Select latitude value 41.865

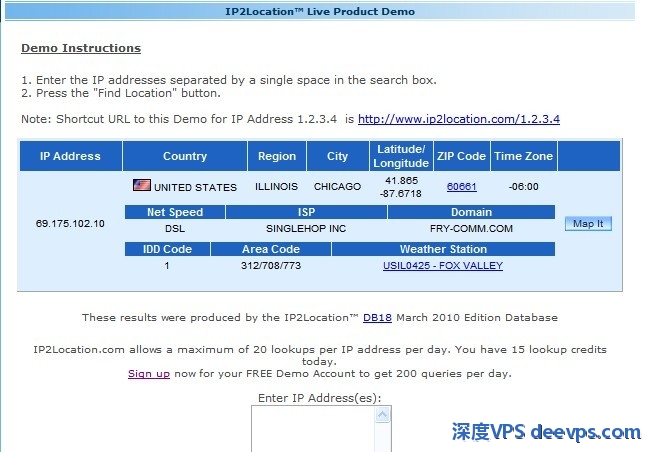pyautogui.click(x=401, y=180)
